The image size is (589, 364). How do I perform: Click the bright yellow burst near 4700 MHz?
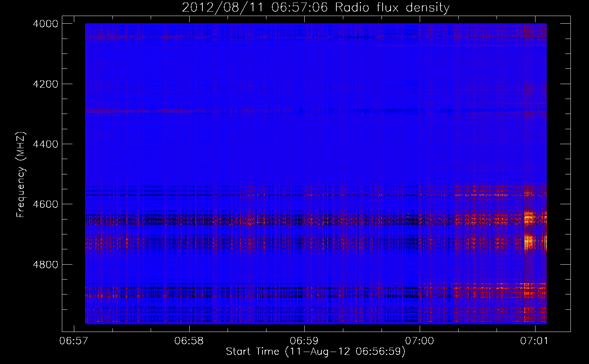(x=529, y=242)
